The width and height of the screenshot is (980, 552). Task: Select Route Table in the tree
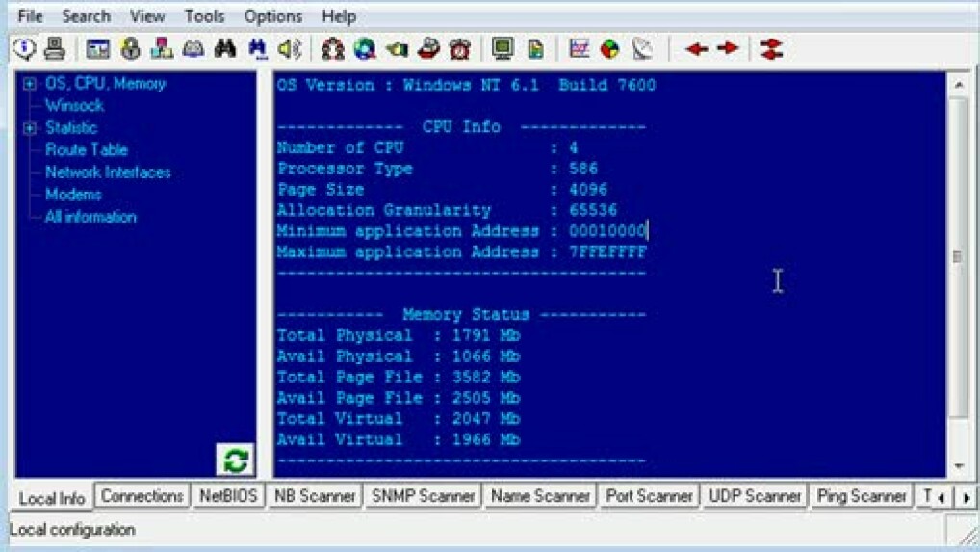click(x=86, y=150)
